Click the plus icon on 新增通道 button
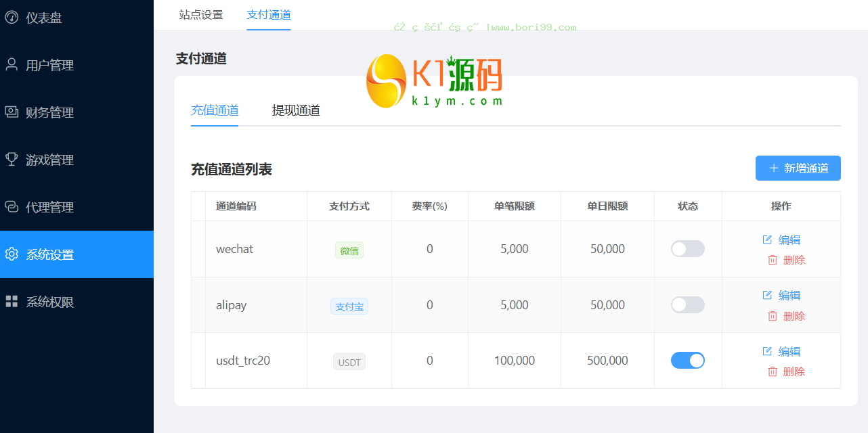This screenshot has height=433, width=868. point(774,168)
